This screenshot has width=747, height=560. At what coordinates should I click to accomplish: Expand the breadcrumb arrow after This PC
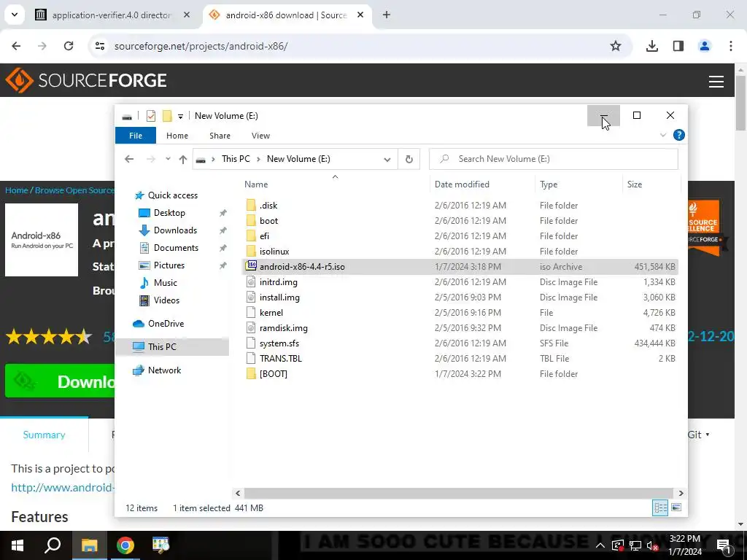258,159
